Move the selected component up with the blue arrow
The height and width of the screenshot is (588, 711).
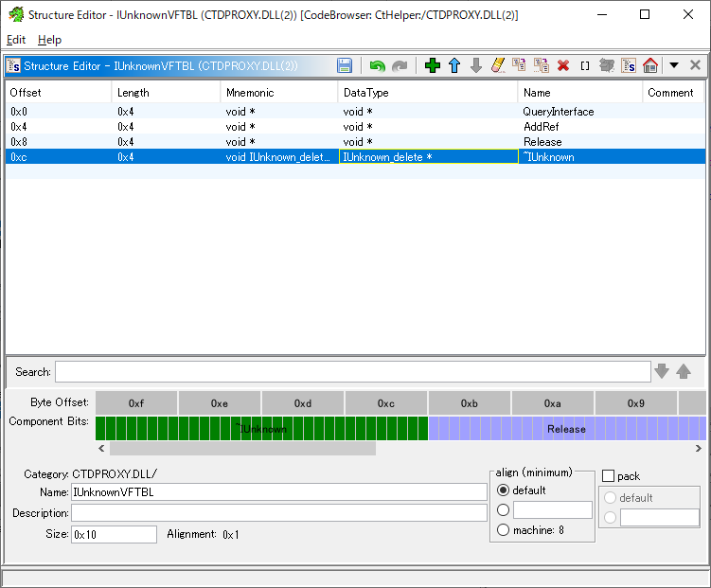coord(453,65)
